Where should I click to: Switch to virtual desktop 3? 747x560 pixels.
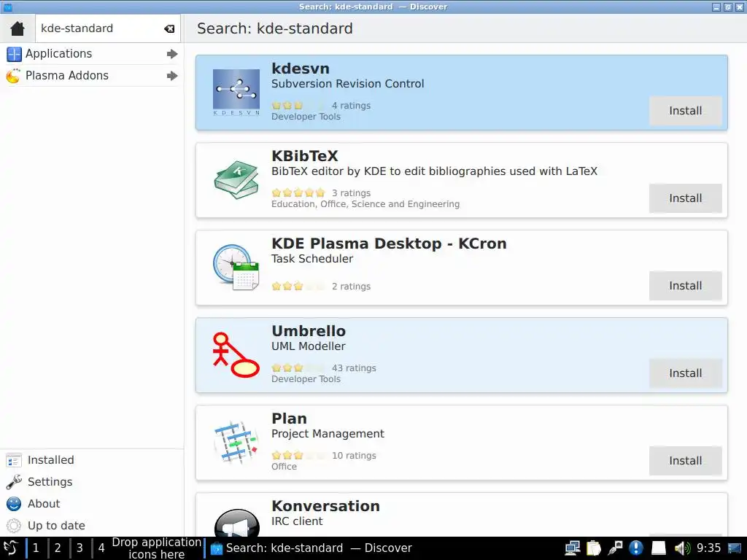coord(80,548)
